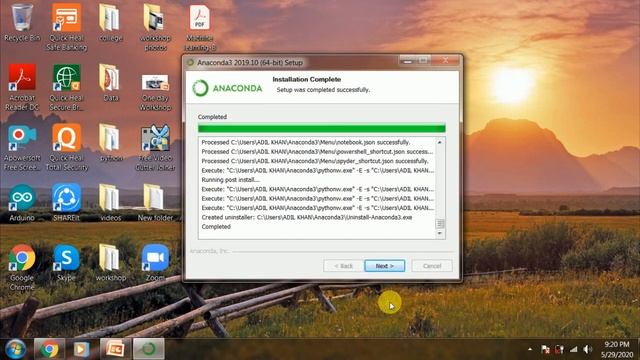Click the installation progress bar

point(322,129)
